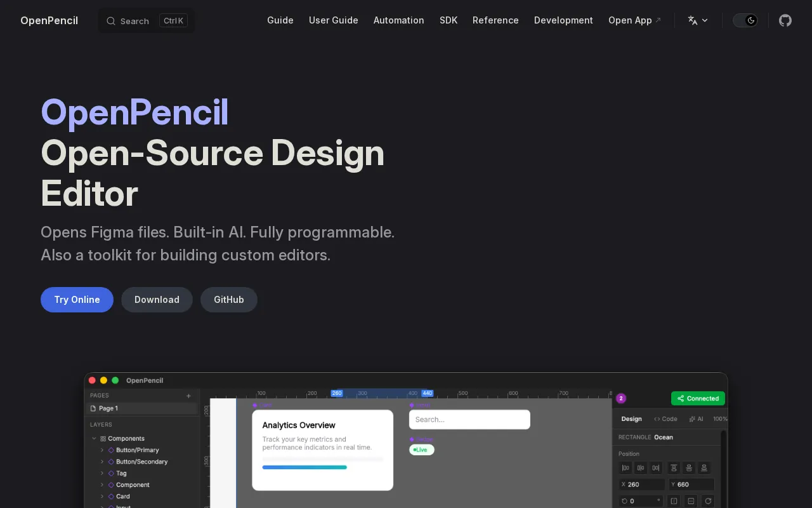812x508 pixels.
Task: Open the Automation nav item
Action: click(x=399, y=20)
